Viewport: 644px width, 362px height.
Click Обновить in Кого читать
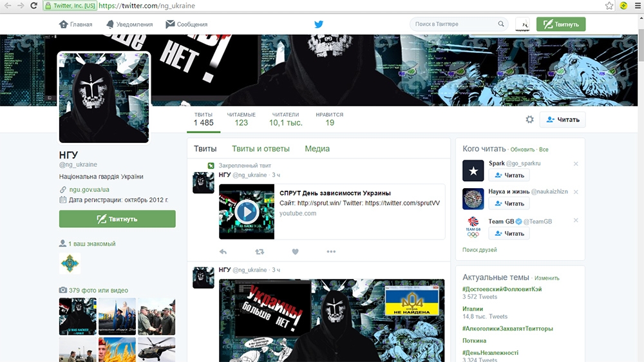(522, 149)
